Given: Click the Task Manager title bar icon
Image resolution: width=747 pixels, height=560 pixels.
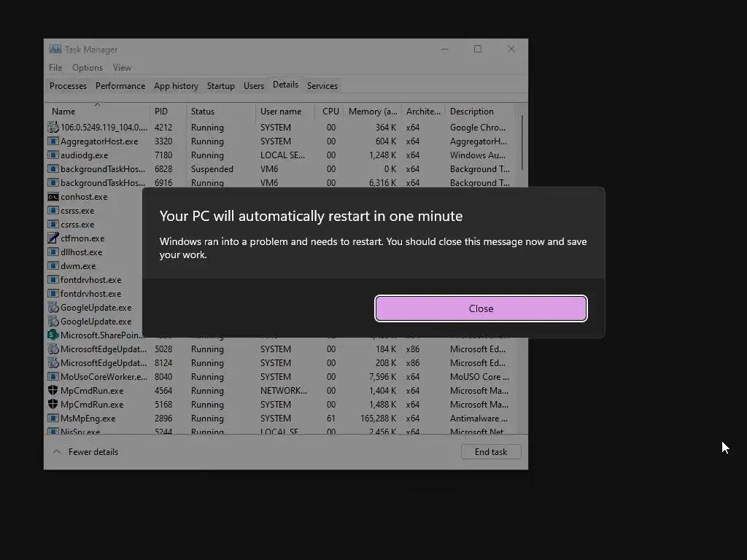Looking at the screenshot, I should pos(55,49).
